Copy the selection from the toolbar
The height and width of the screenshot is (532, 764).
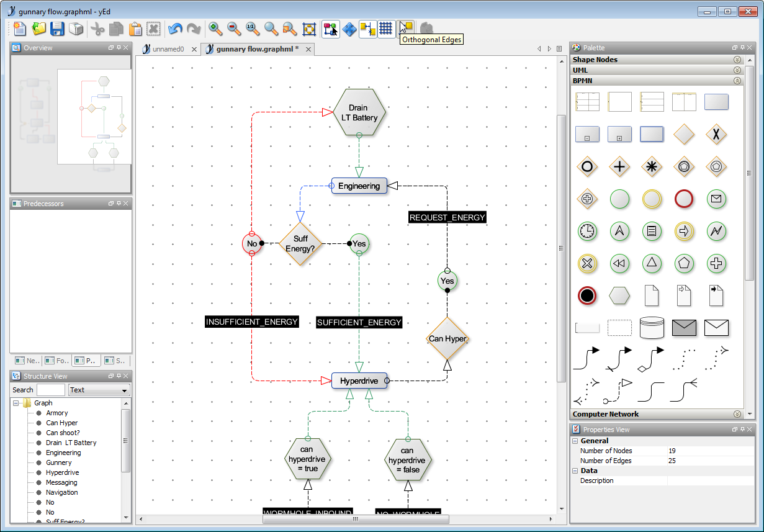[x=116, y=29]
